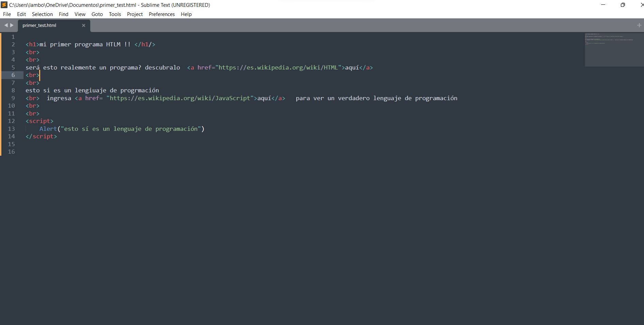Click line number 1 in the gutter
The width and height of the screenshot is (644, 325).
point(13,37)
